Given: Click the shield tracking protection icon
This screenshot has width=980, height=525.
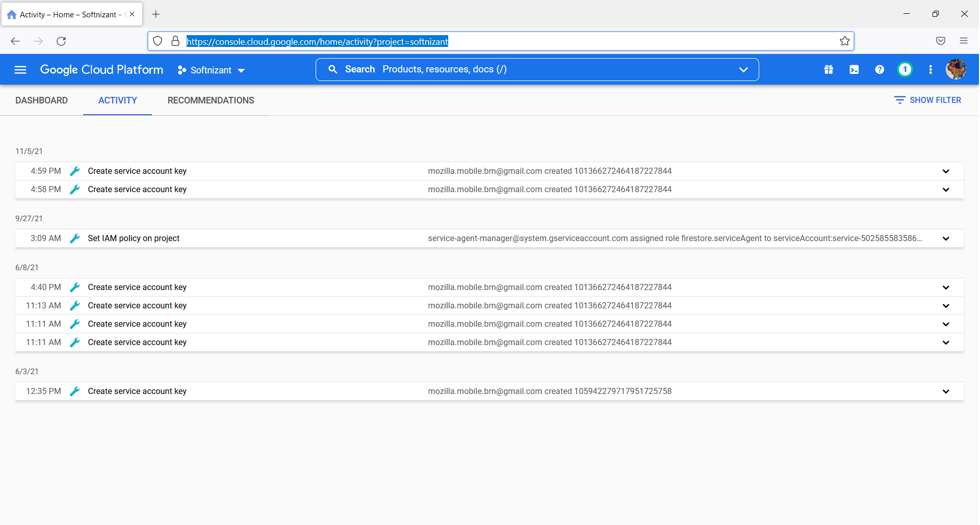Looking at the screenshot, I should tap(158, 41).
